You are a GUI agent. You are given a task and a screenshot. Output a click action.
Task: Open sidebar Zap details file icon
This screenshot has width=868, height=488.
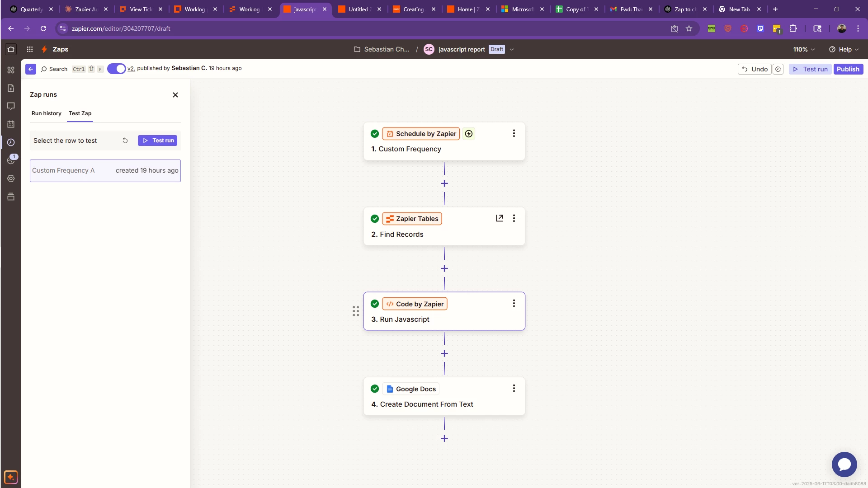pos(11,88)
